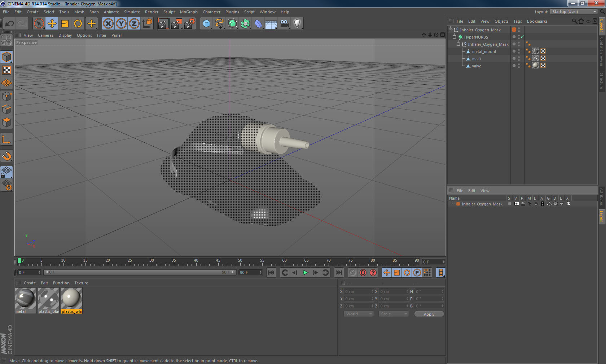
Task: Enable Points mode in left palette
Action: pos(6,97)
